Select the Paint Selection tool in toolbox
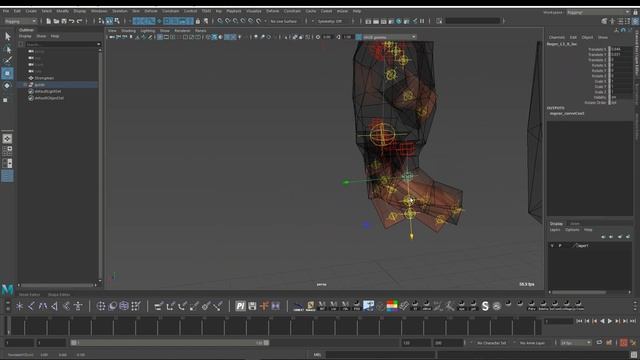Viewport: 640px width, 360px height. pos(7,60)
